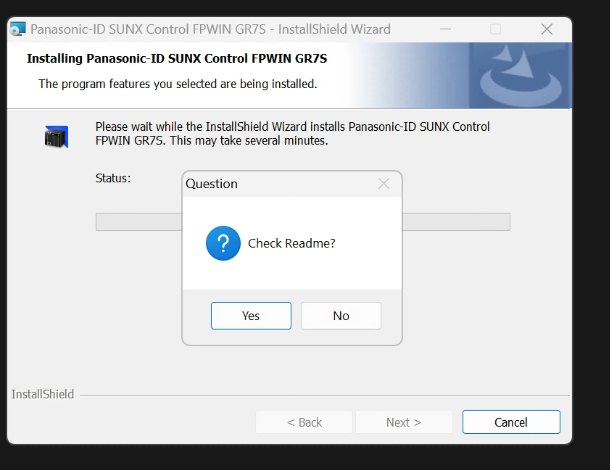
Task: Click the 'Check Readme?' message text
Action: coord(291,244)
